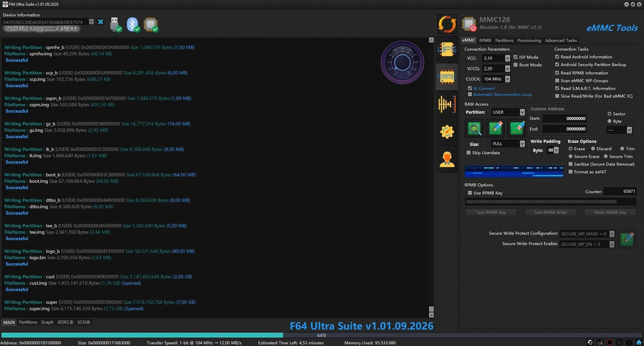The width and height of the screenshot is (644, 346).
Task: Toggle the AI Connect checkbox
Action: point(470,89)
